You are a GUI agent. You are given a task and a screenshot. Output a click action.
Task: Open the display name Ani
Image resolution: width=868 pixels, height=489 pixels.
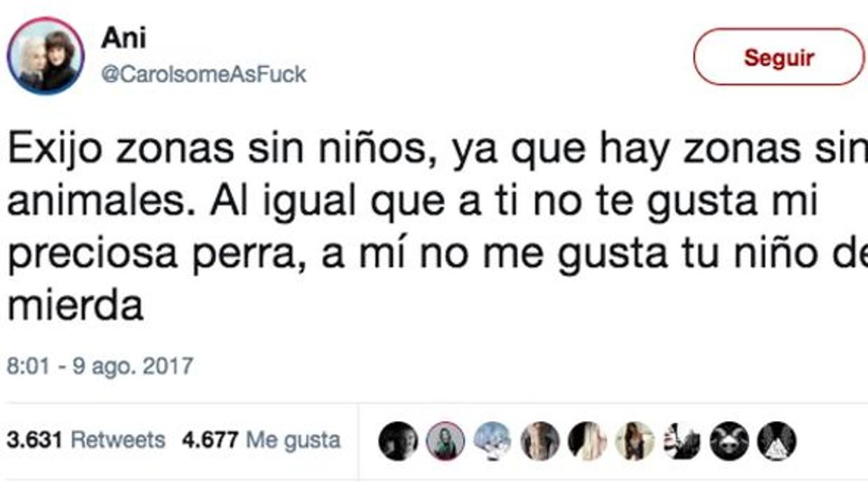pyautogui.click(x=122, y=38)
